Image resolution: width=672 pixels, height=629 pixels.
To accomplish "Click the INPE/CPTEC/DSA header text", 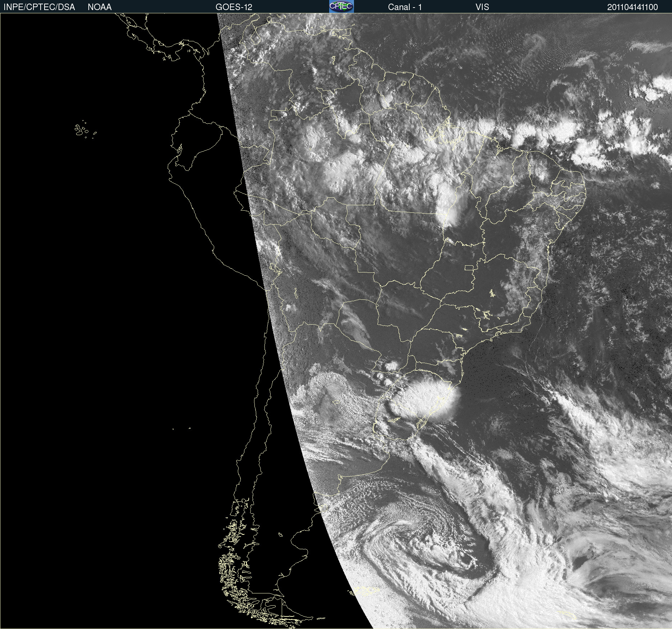I will (x=39, y=7).
